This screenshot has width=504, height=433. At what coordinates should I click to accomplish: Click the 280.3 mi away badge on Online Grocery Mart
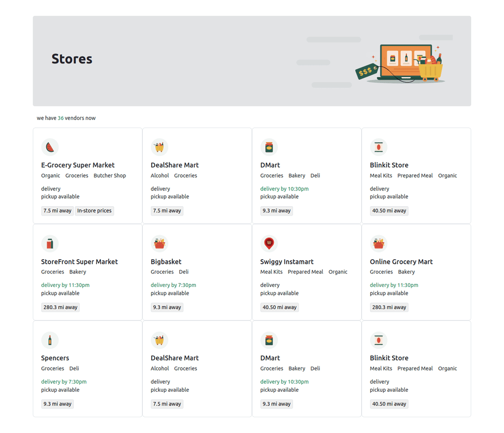[x=389, y=308]
